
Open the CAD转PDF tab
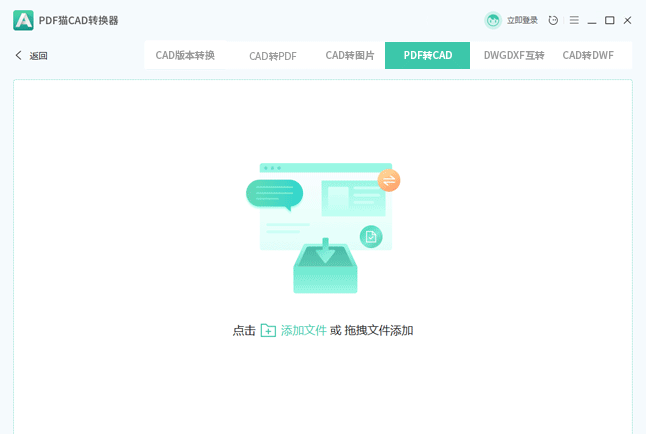(x=273, y=56)
